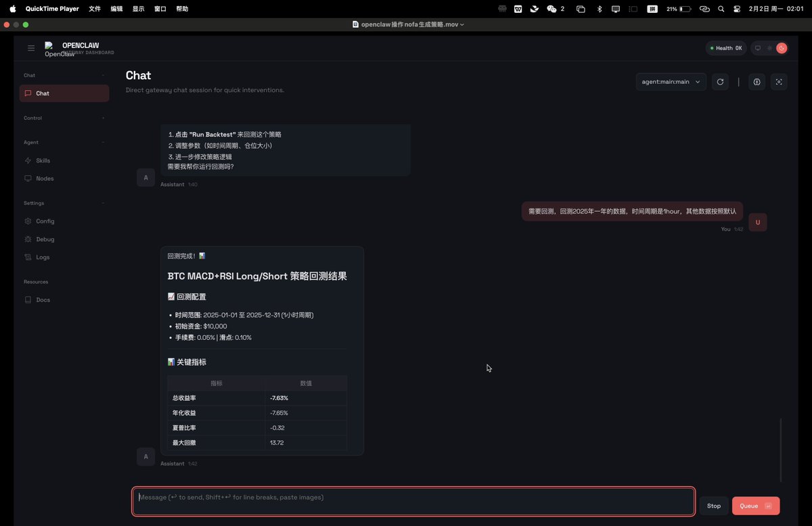Click the -0.32 value cell
The height and width of the screenshot is (526, 812).
pyautogui.click(x=306, y=428)
